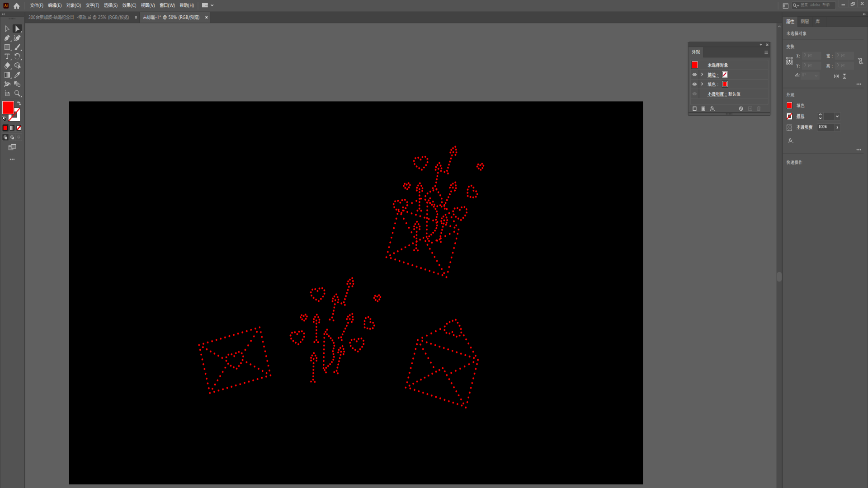Select the Gradient tool
Screen dimensions: 868x488
[7, 75]
